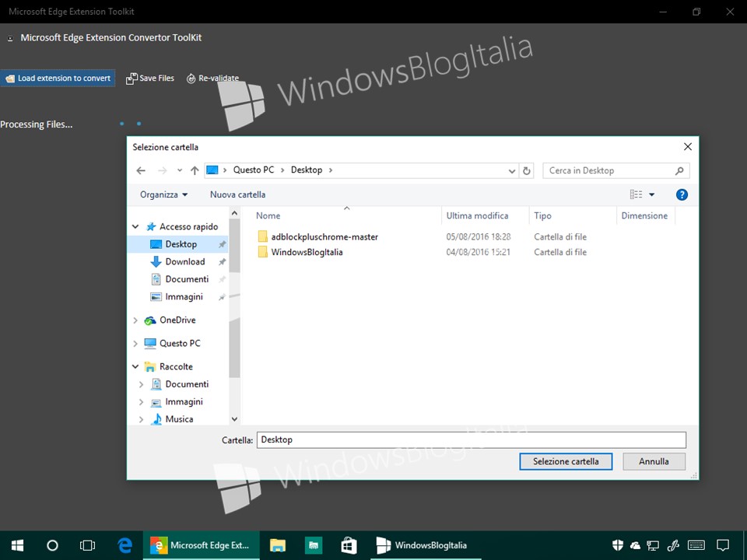The image size is (747, 560).
Task: Select adblockpluschrome-master folder
Action: click(324, 236)
